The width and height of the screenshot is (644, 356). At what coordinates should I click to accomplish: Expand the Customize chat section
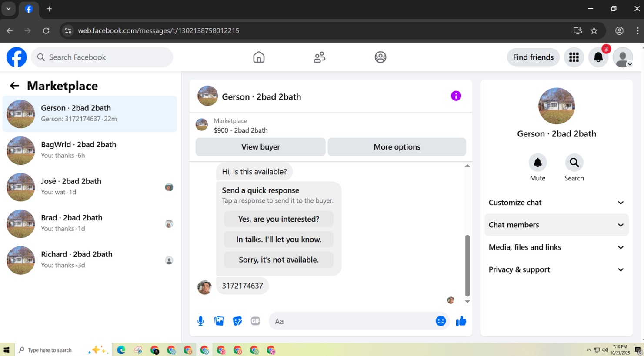[x=556, y=203]
